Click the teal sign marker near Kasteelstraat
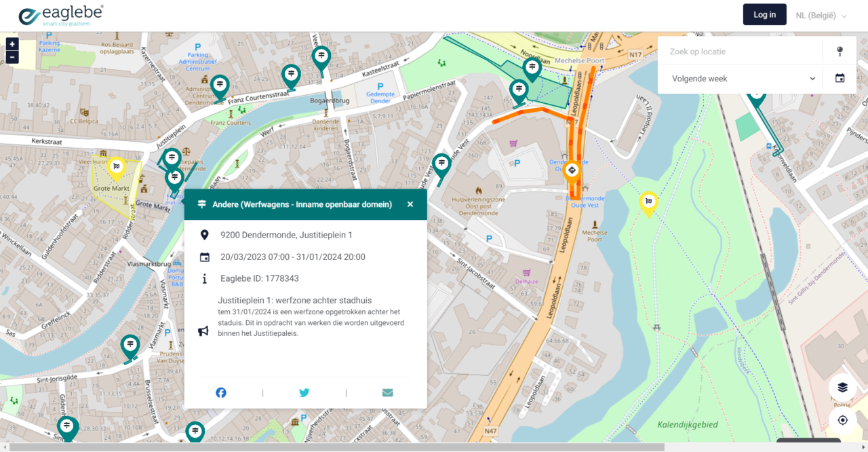The image size is (868, 452). tap(321, 57)
